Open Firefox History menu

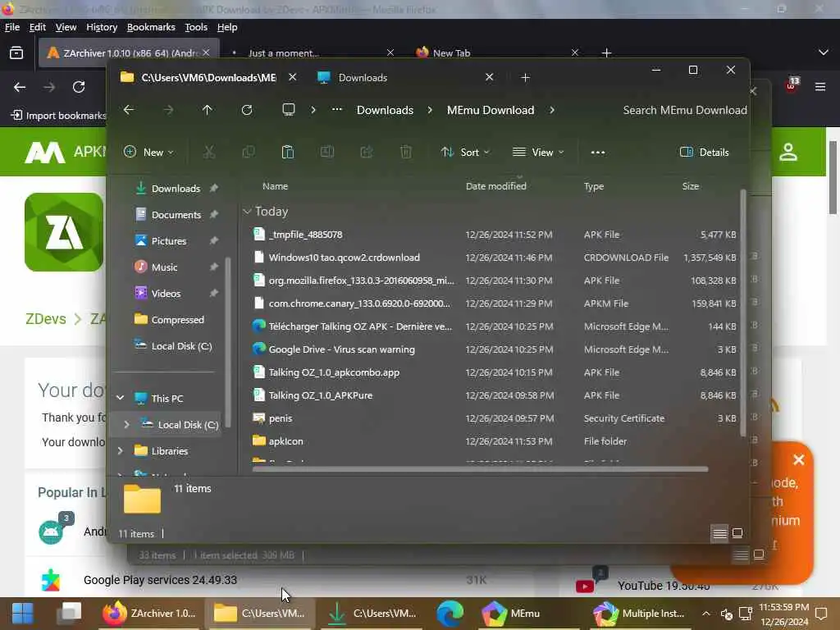[102, 27]
